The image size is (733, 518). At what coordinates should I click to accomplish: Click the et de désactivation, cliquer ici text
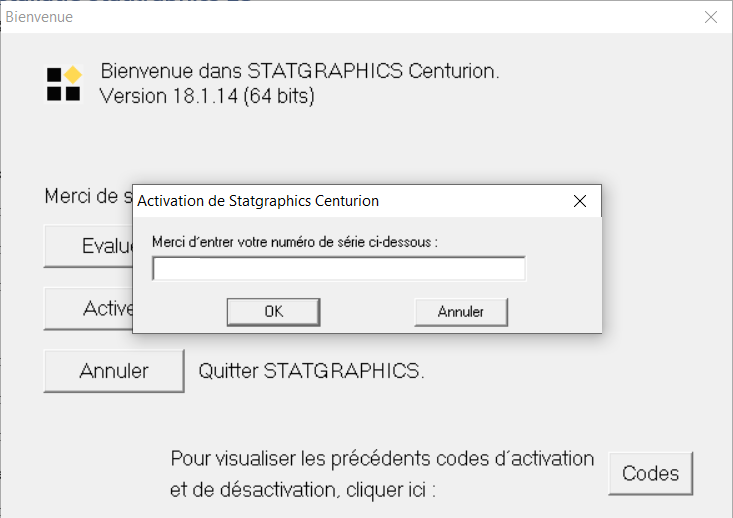303,490
